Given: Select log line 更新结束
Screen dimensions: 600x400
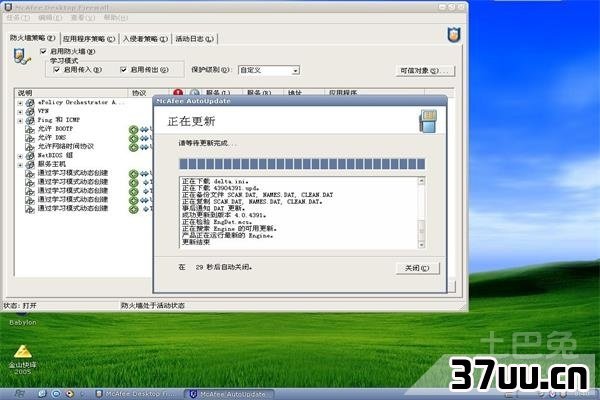Looking at the screenshot, I should 196,242.
